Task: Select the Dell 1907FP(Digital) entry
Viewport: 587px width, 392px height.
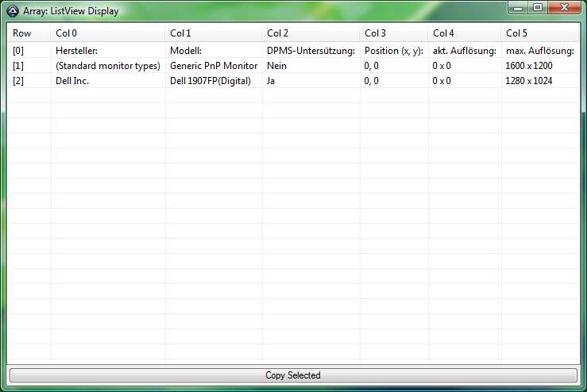Action: point(215,81)
